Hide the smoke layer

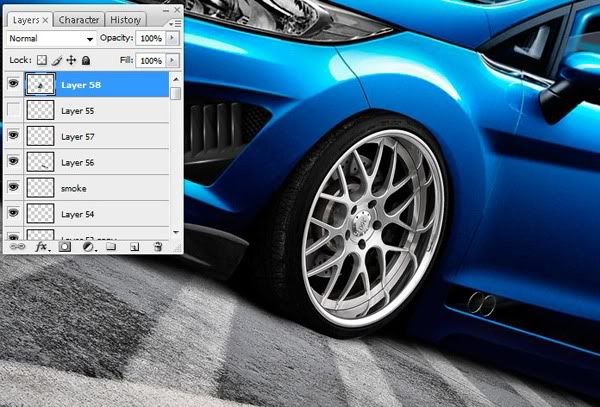point(13,187)
